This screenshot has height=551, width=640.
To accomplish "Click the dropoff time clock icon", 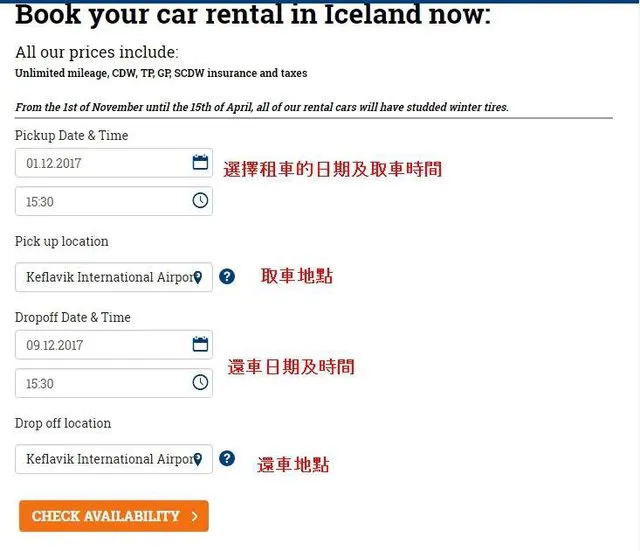I will pos(200,383).
